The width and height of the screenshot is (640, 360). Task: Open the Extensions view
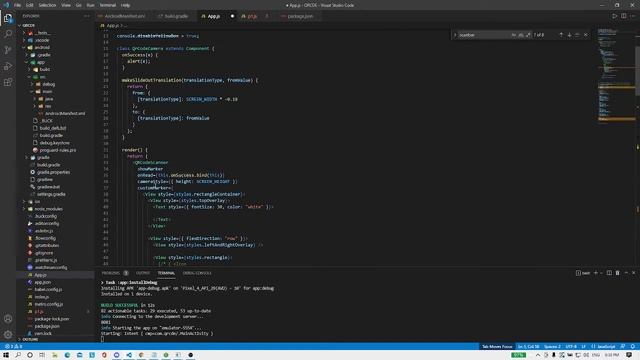pyautogui.click(x=8, y=82)
